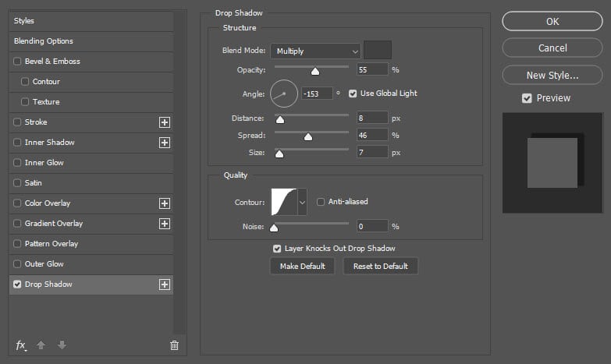Uncheck the Preview checkbox
611x364 pixels.
pyautogui.click(x=527, y=98)
